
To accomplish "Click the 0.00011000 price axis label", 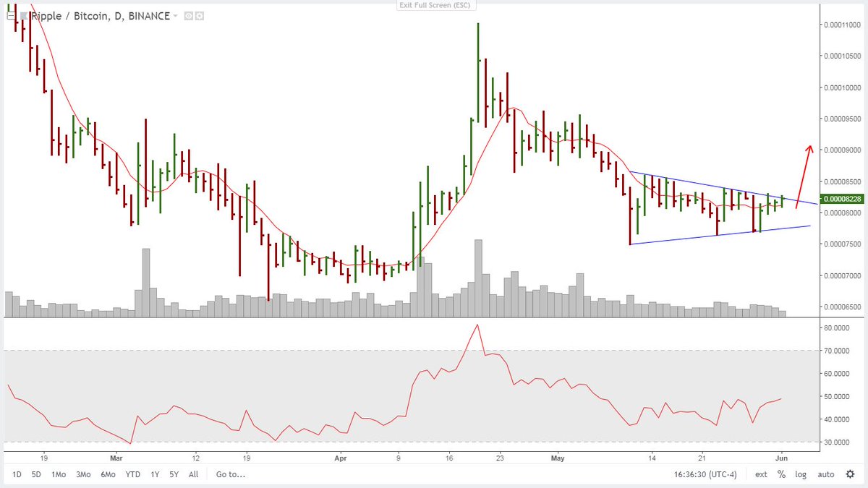I will pyautogui.click(x=843, y=25).
